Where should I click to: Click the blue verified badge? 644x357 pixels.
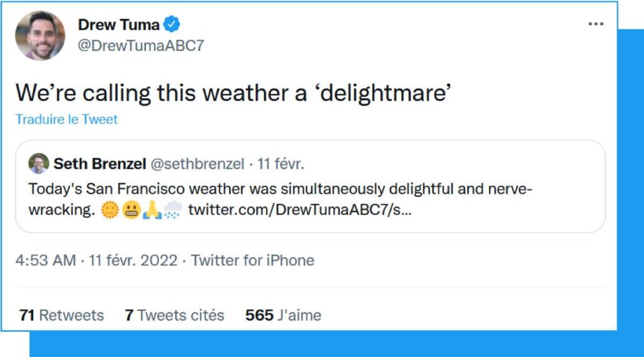click(172, 25)
